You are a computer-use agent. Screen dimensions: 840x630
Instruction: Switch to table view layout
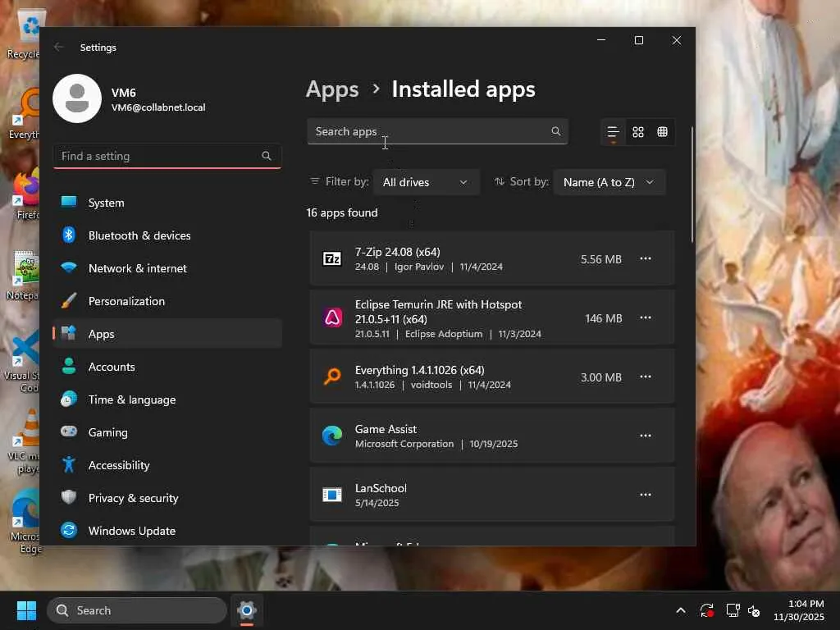tap(663, 132)
